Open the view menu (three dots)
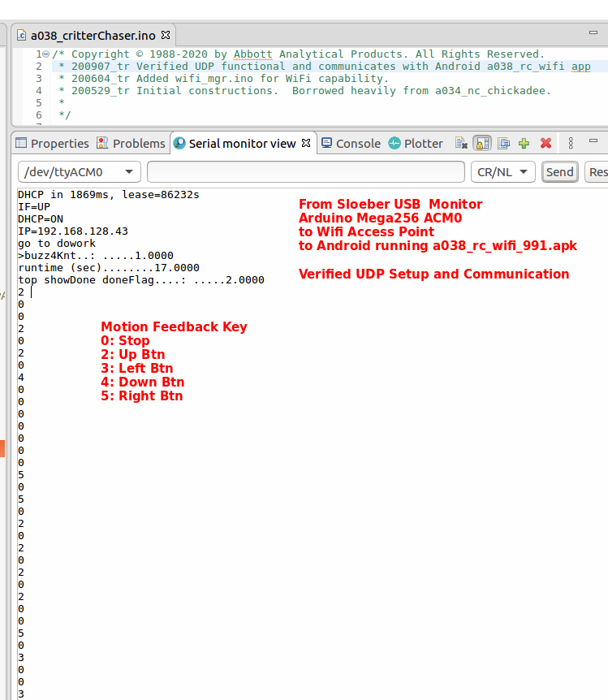 tap(571, 143)
